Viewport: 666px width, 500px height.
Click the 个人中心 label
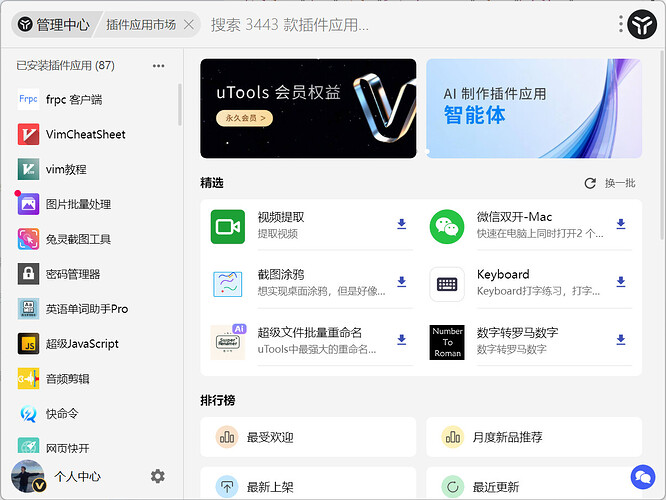[77, 477]
